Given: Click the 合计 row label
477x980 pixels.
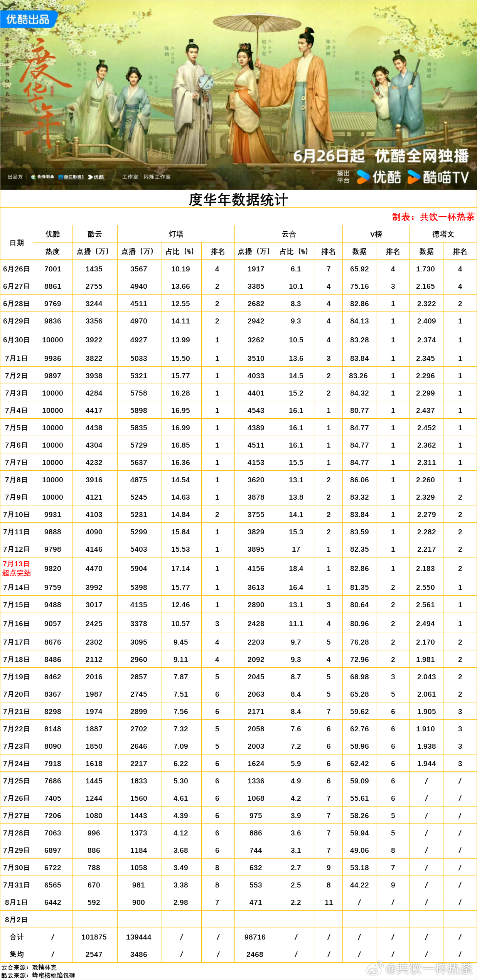Looking at the screenshot, I should click(x=17, y=937).
